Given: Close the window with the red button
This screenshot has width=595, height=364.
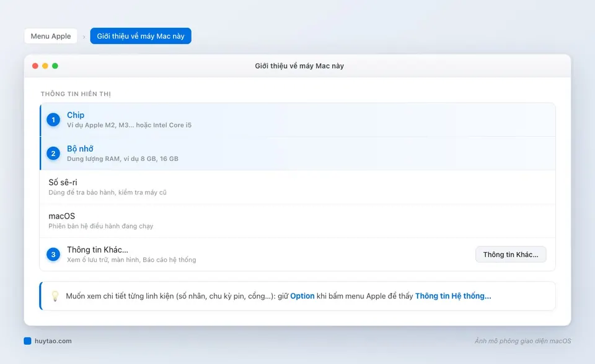Looking at the screenshot, I should pos(35,66).
